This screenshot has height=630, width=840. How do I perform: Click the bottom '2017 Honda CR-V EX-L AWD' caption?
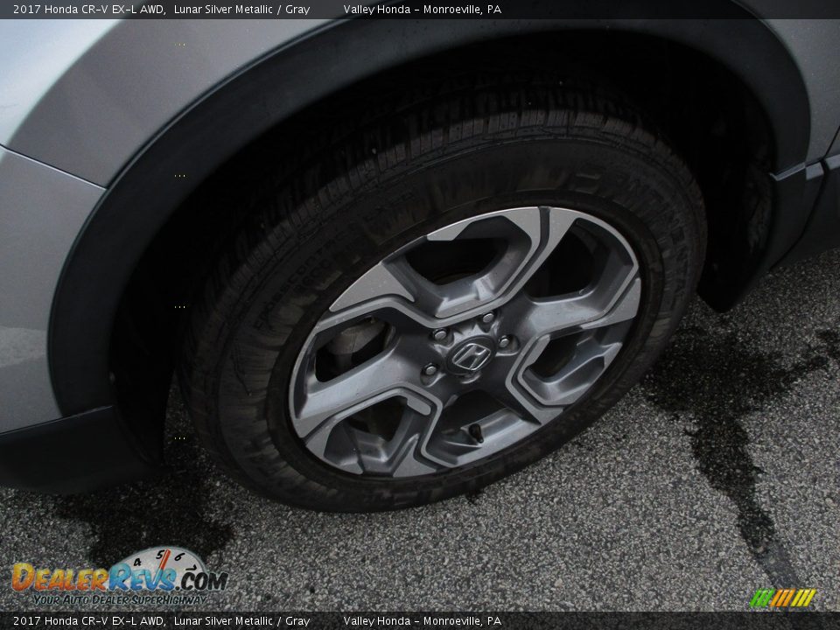click(x=88, y=621)
